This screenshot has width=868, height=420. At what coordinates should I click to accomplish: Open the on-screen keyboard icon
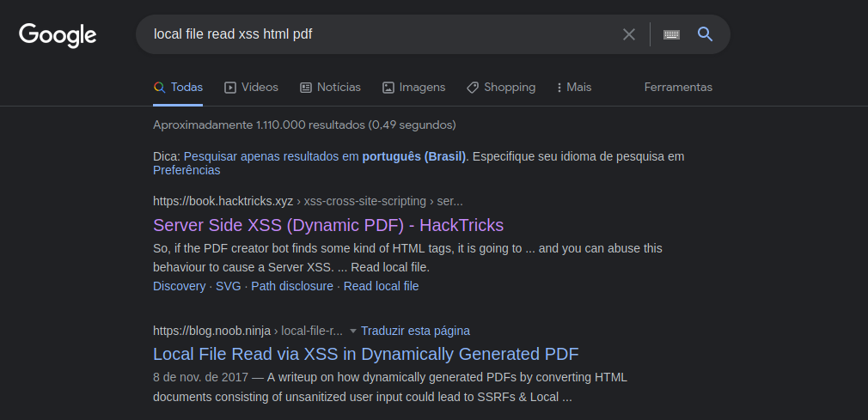(671, 34)
